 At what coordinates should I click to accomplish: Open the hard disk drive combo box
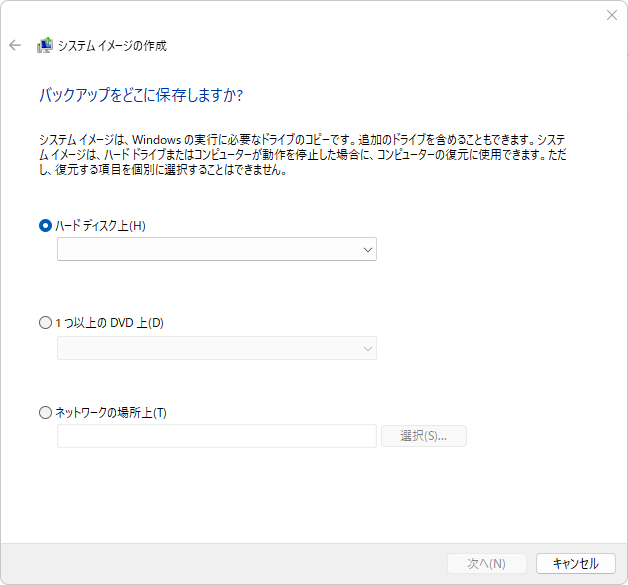[x=217, y=249]
